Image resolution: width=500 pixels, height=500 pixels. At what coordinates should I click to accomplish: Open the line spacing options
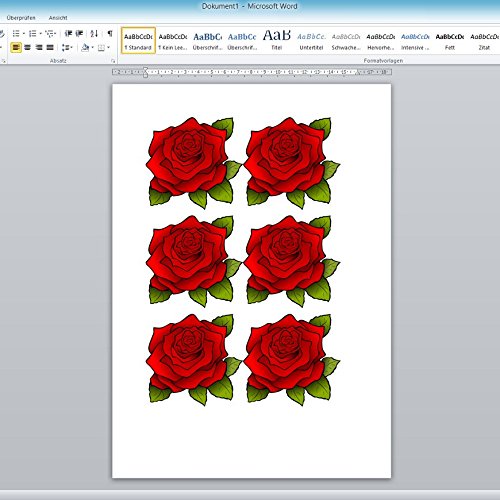point(67,48)
